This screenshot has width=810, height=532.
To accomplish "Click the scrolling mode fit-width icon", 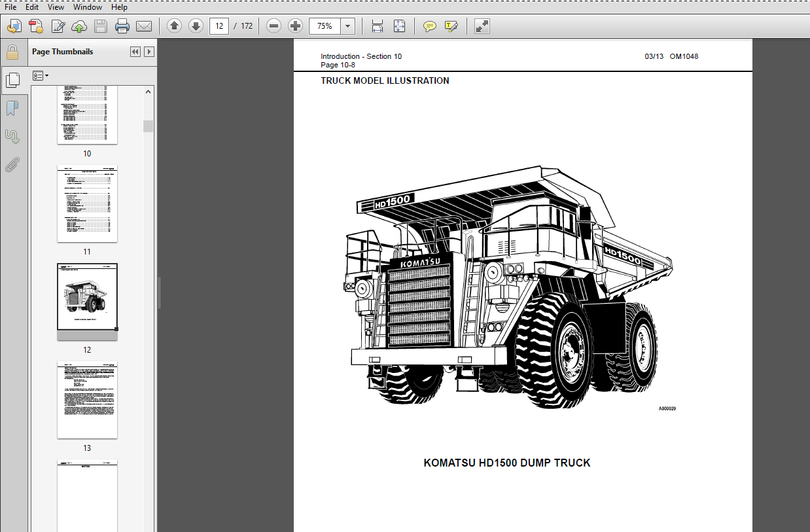I will 378,26.
